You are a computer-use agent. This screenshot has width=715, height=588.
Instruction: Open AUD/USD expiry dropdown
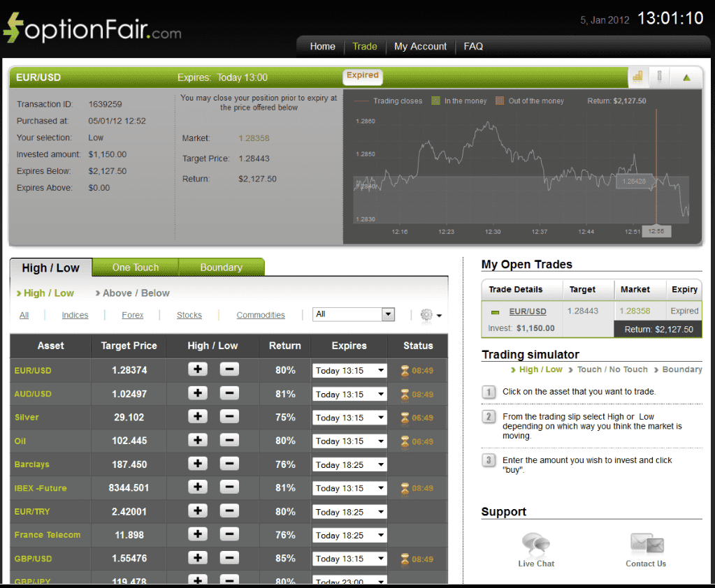pyautogui.click(x=349, y=395)
